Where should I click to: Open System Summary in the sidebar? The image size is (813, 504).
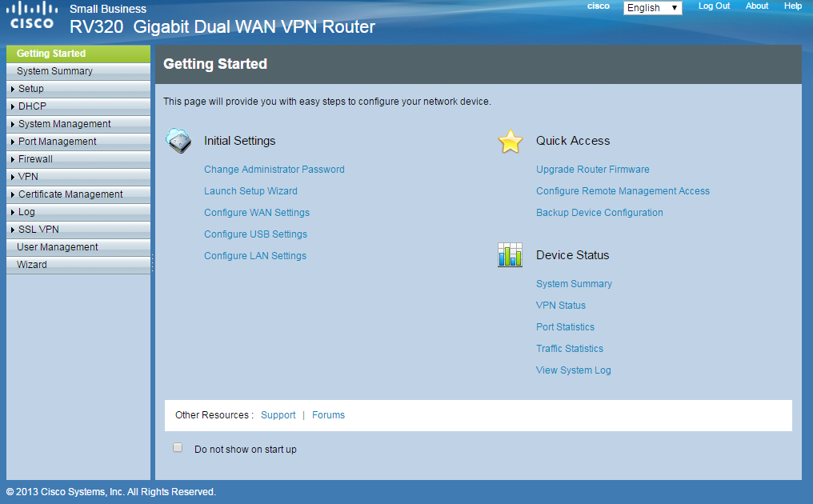coord(54,71)
